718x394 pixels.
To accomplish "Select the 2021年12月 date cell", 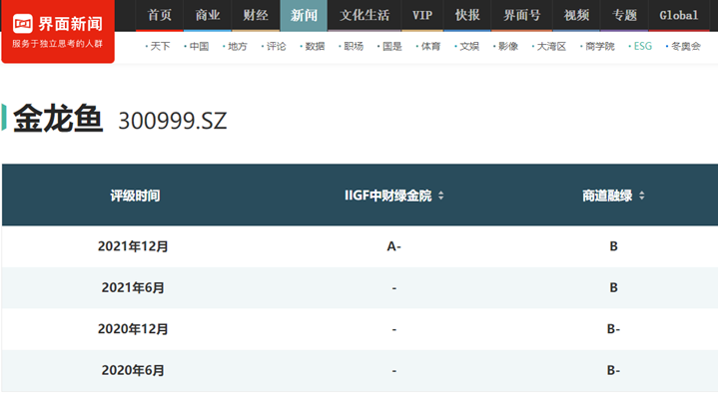I will point(133,246).
